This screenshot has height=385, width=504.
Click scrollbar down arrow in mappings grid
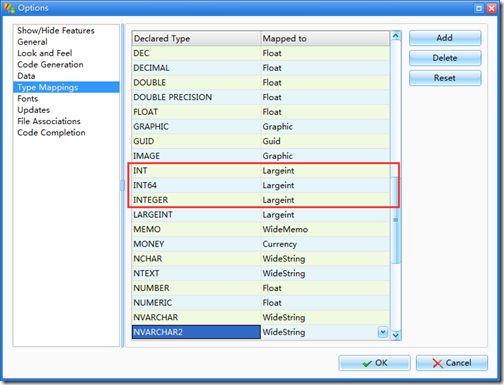[396, 335]
